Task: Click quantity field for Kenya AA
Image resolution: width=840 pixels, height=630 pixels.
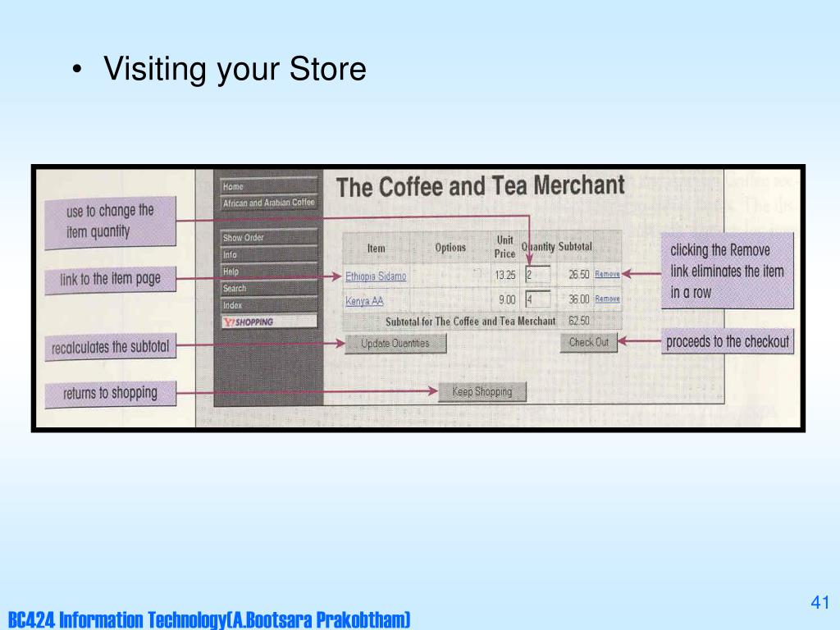Action: point(538,299)
